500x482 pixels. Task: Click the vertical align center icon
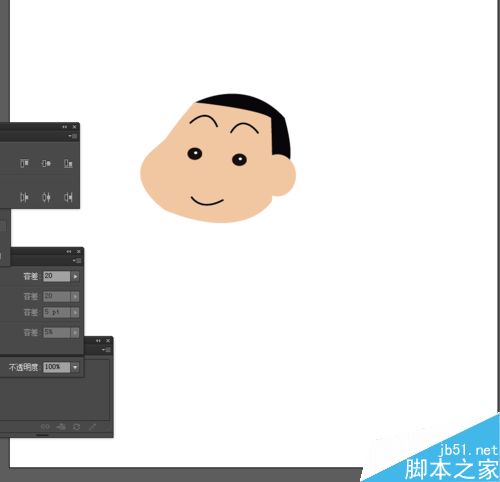point(46,163)
